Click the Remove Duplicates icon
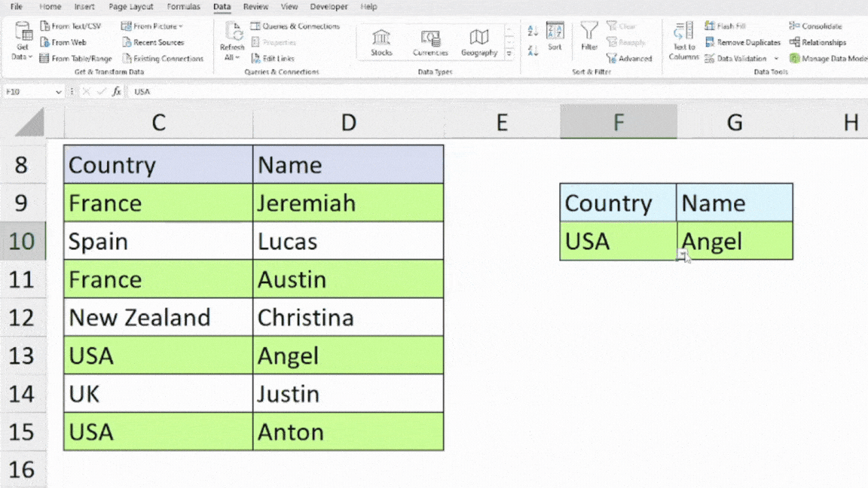Screen dimensions: 868x488 pyautogui.click(x=741, y=42)
